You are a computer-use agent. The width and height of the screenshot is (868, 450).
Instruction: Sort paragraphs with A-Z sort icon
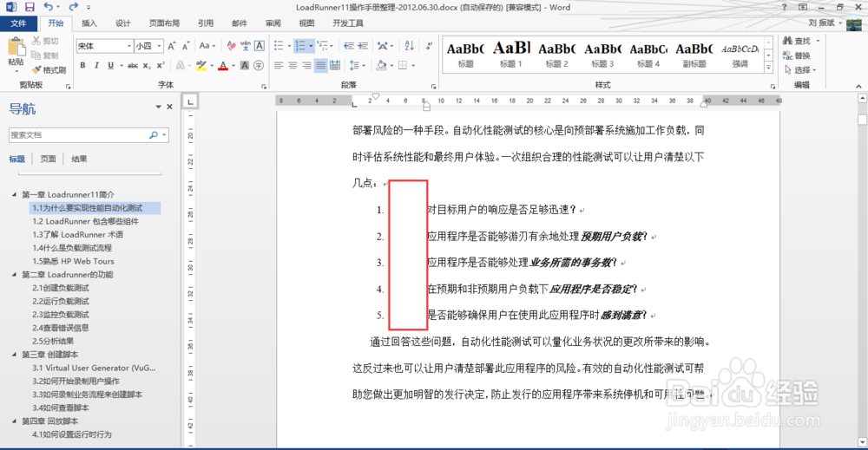click(409, 46)
